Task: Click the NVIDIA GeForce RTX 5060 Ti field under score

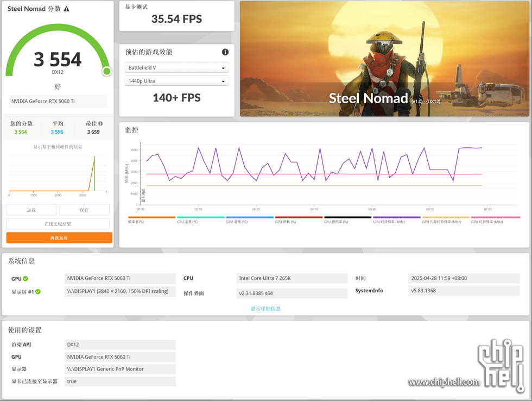Action: point(58,101)
